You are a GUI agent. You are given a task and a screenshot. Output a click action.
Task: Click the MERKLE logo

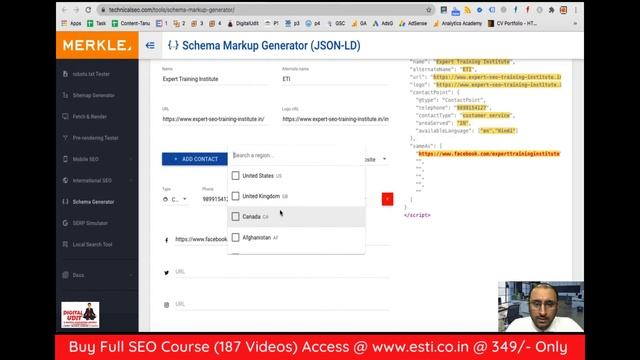point(97,45)
